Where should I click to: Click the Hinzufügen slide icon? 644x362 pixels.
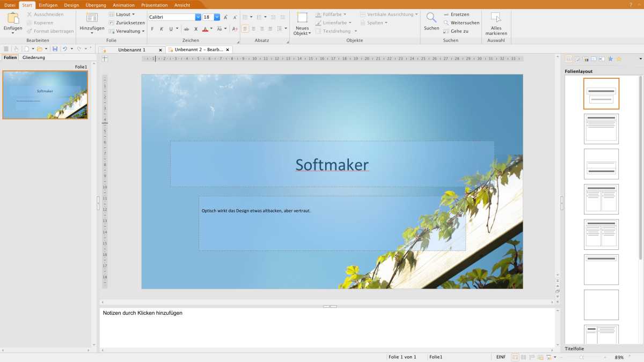coord(92,18)
